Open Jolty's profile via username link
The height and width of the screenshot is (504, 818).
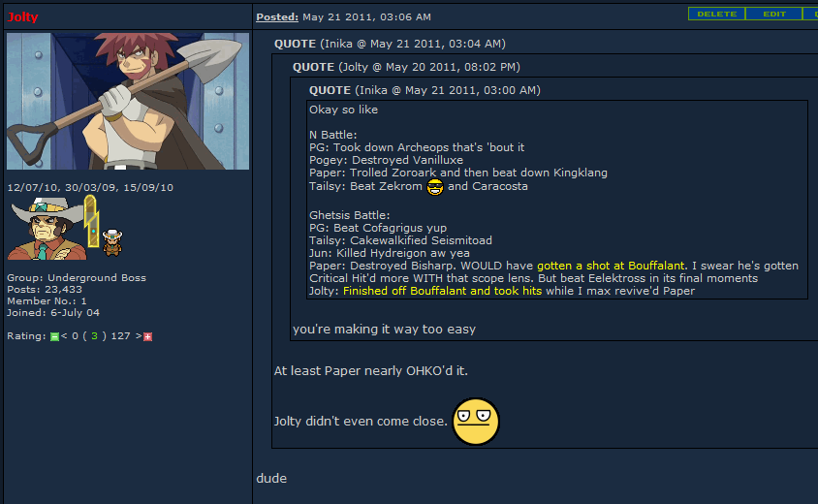click(x=22, y=17)
